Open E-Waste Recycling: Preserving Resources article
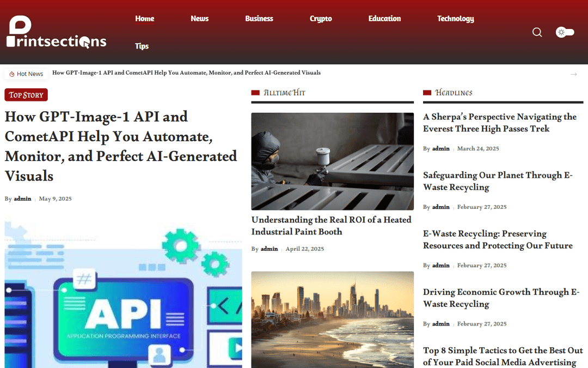The width and height of the screenshot is (588, 368). coord(498,239)
